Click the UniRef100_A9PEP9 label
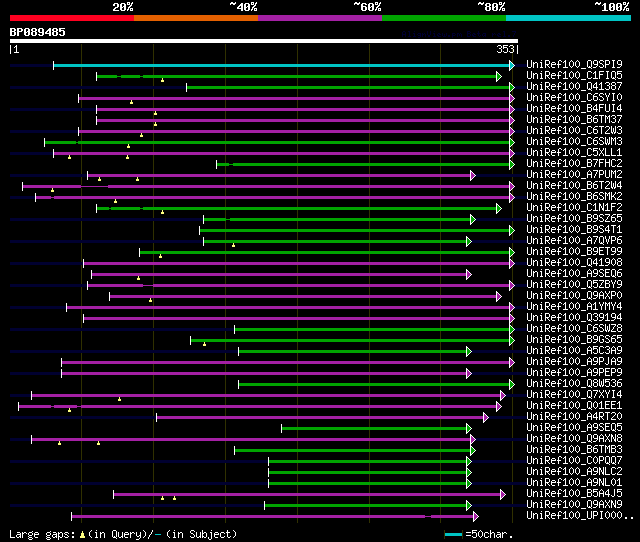This screenshot has width=640, height=542. (574, 373)
